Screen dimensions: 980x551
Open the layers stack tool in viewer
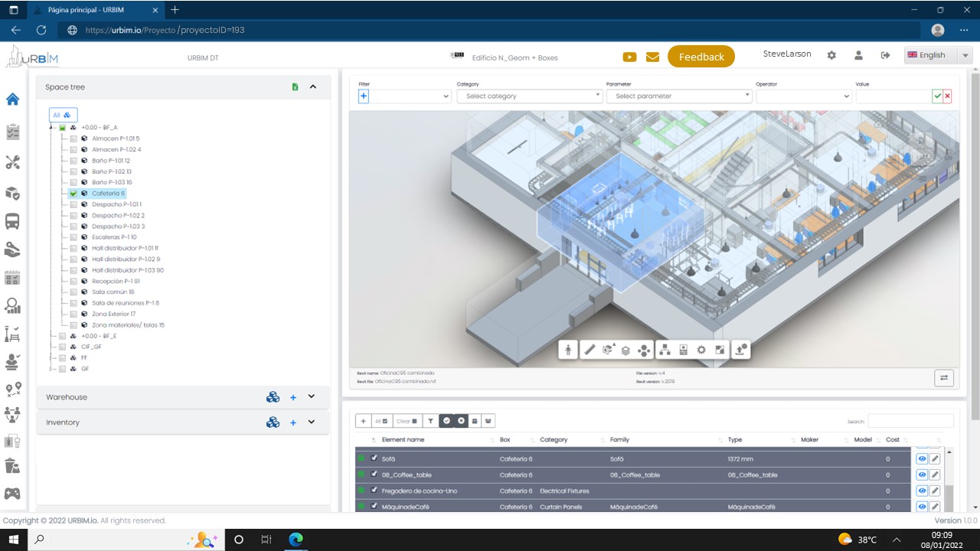coord(626,350)
